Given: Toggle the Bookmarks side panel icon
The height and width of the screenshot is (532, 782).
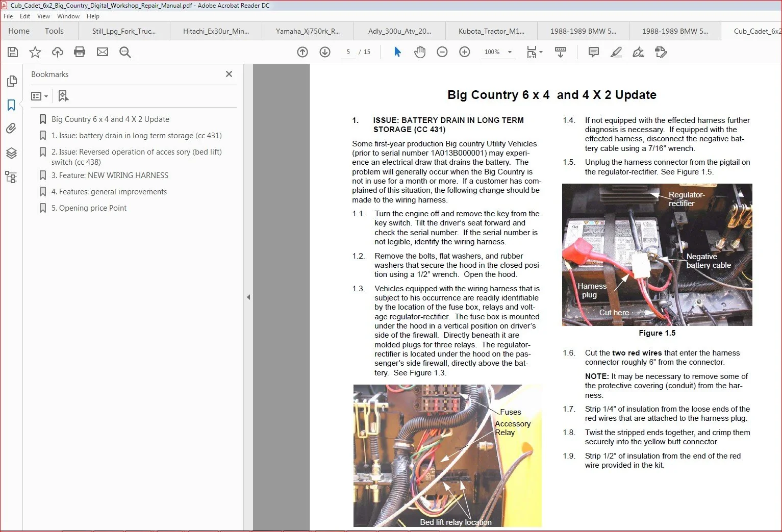Looking at the screenshot, I should (11, 105).
